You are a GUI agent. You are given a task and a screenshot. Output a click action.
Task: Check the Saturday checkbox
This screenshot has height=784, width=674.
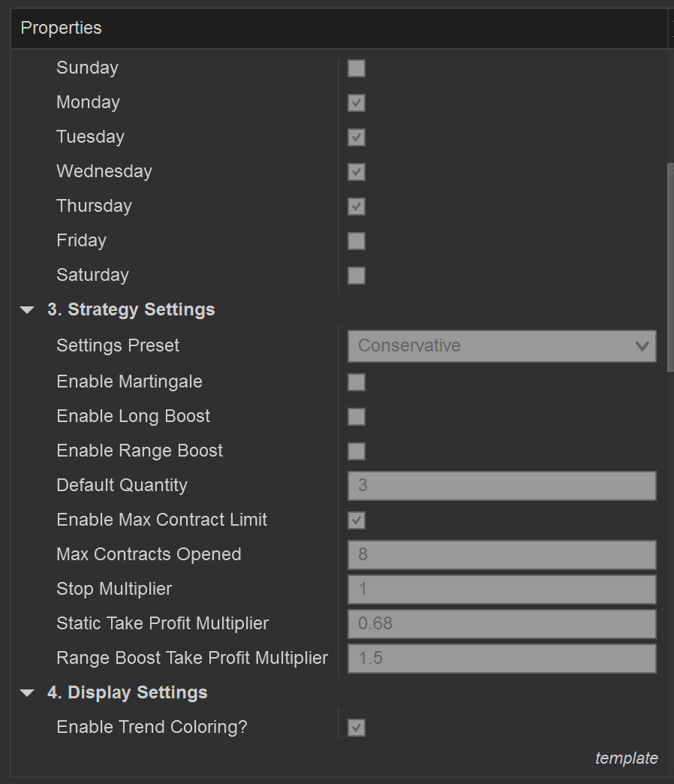(x=357, y=276)
